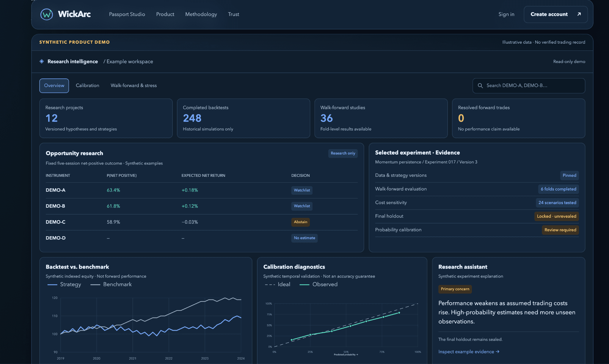Screen dimensions: 609x364
Task: Switch to Walk-forward & stress tab
Action: [x=134, y=86]
